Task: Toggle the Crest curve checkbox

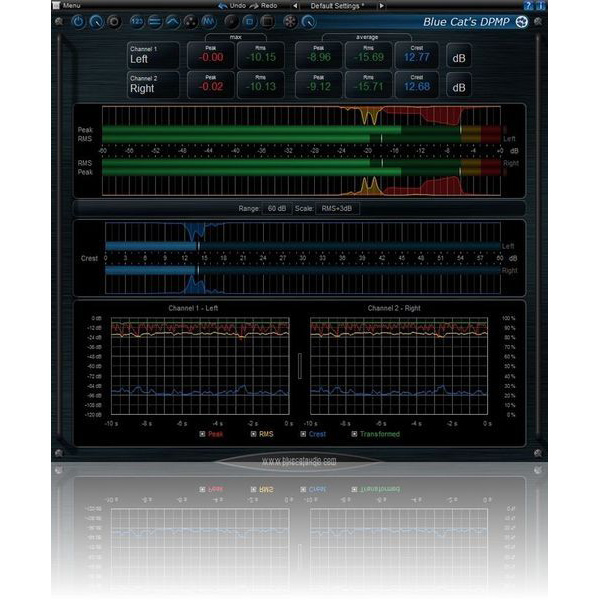Action: (303, 434)
